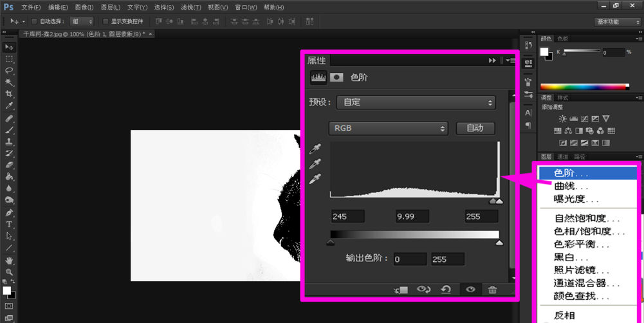Screen dimensions: 644x323
Task: Clip adjustment to layer below icon
Action: pyautogui.click(x=401, y=290)
